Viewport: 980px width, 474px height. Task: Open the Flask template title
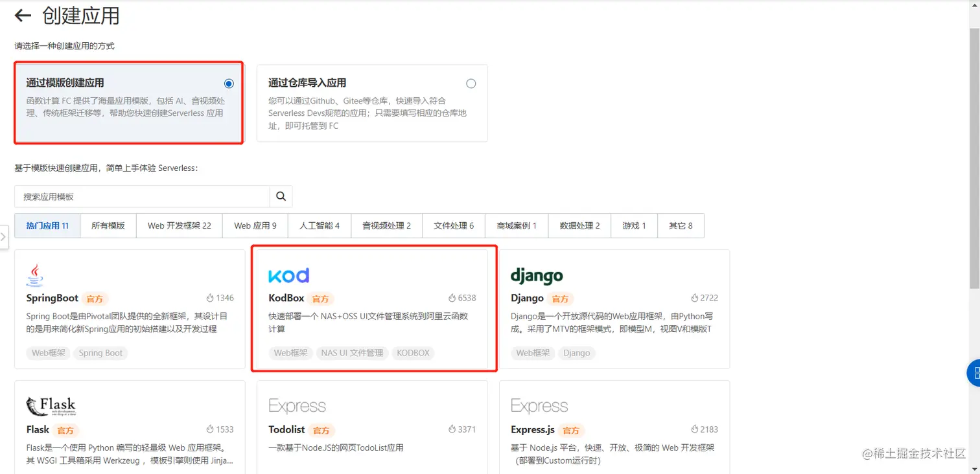pos(38,429)
